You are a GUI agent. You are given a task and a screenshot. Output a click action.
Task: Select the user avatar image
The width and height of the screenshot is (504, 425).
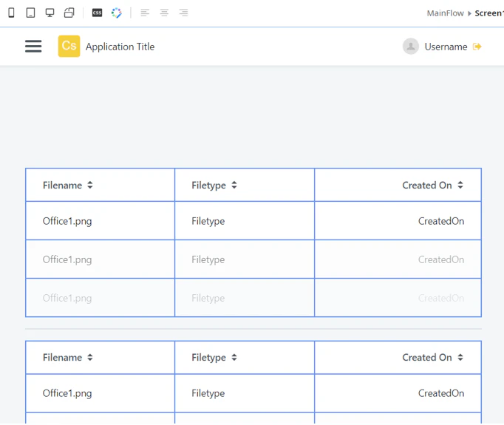(411, 47)
